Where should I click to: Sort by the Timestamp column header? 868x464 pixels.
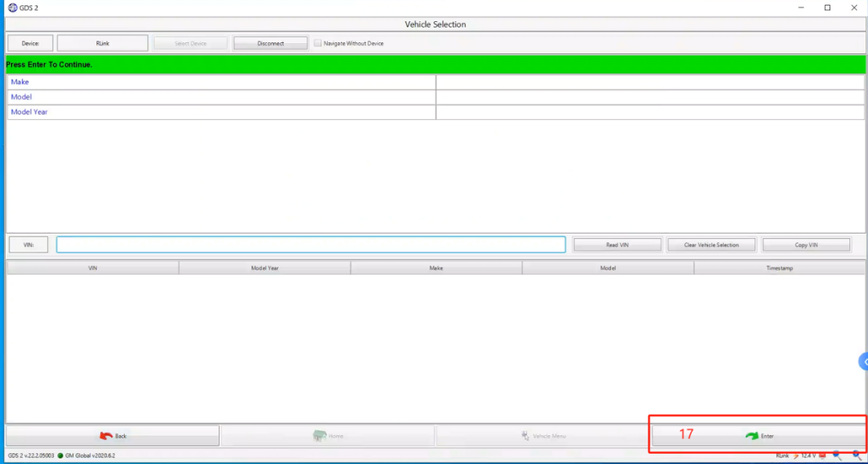tap(779, 268)
